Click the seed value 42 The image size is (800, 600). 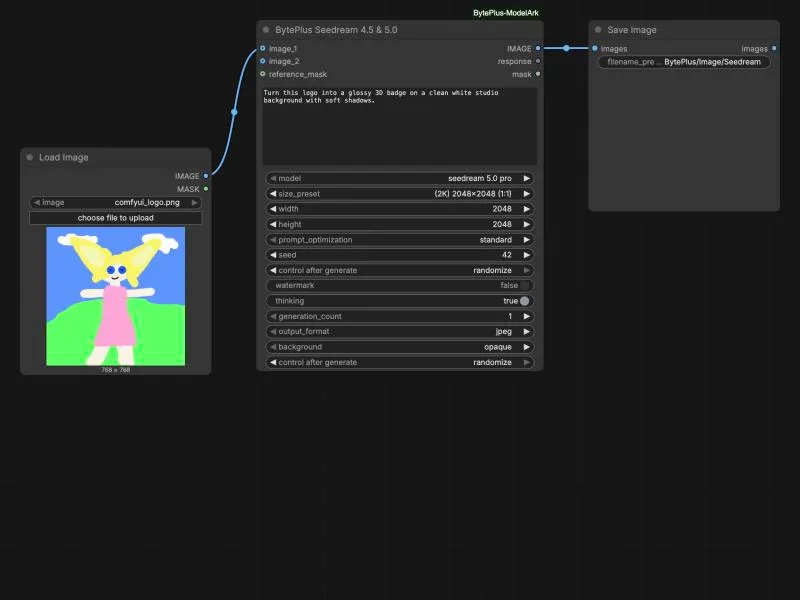coord(507,255)
